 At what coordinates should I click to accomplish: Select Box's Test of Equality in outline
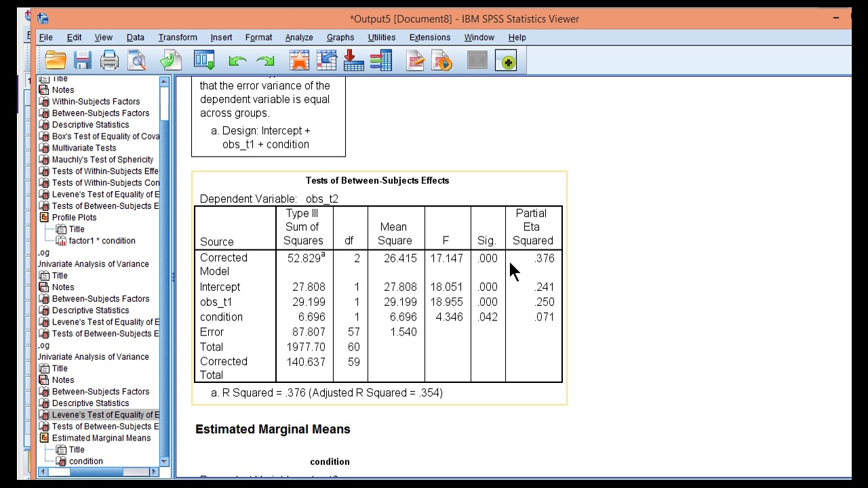click(x=106, y=136)
